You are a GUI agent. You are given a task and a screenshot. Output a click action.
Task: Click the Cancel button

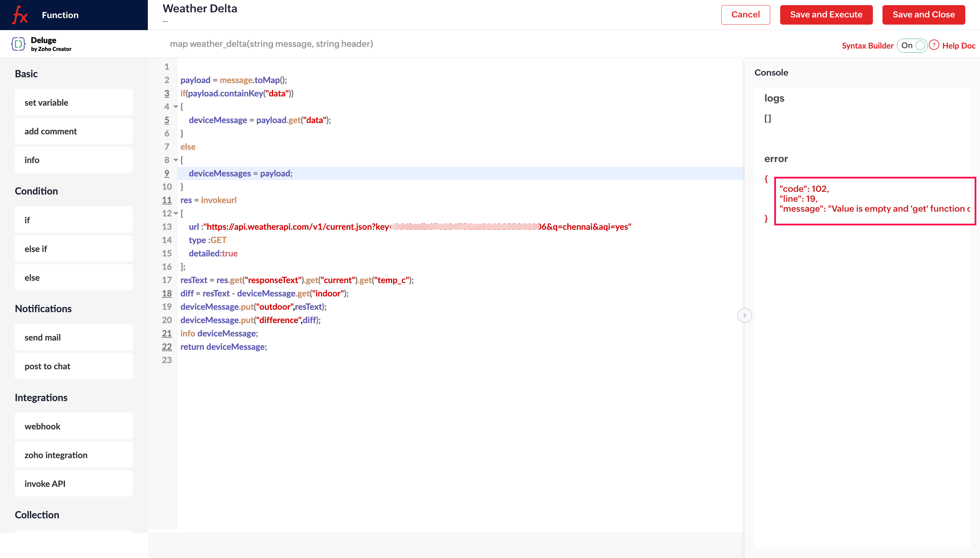(x=745, y=15)
